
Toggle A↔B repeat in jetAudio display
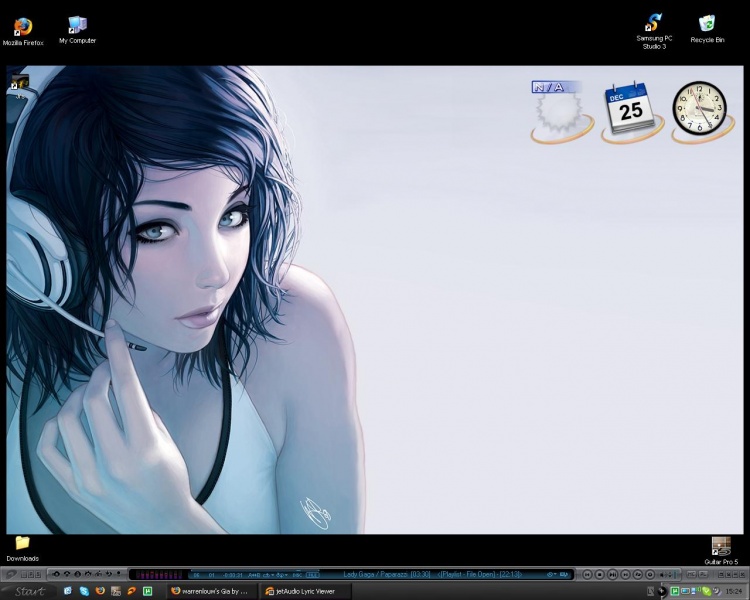click(254, 575)
